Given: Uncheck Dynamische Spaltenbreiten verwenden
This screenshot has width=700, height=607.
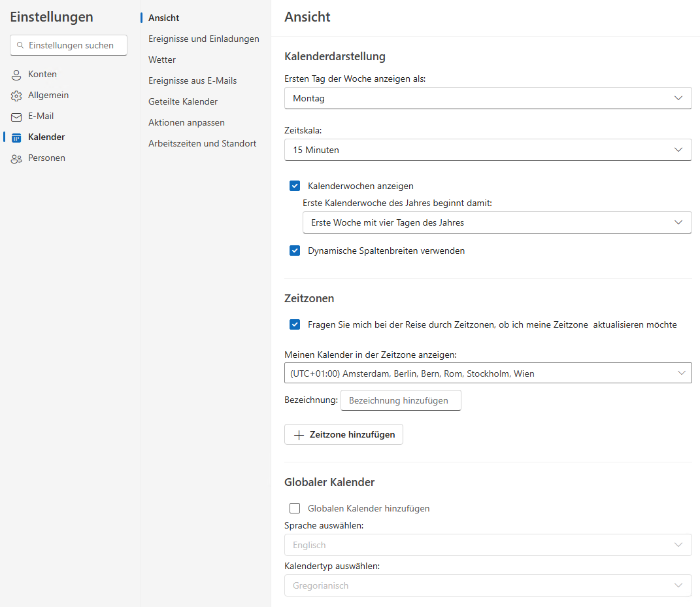Looking at the screenshot, I should 295,251.
